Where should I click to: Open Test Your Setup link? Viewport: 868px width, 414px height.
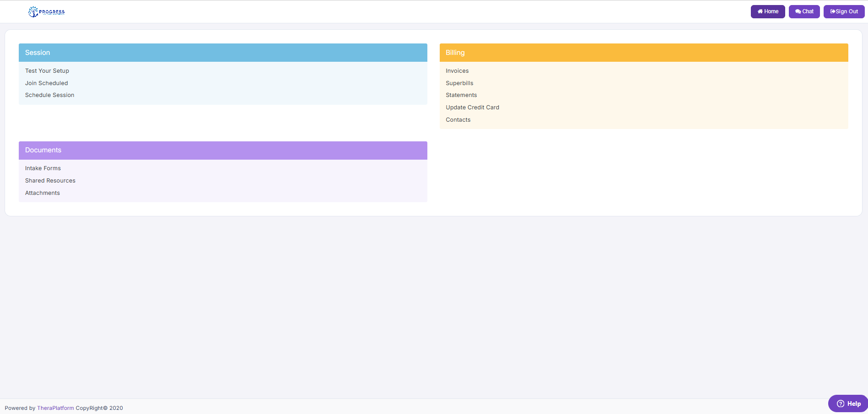pos(47,71)
